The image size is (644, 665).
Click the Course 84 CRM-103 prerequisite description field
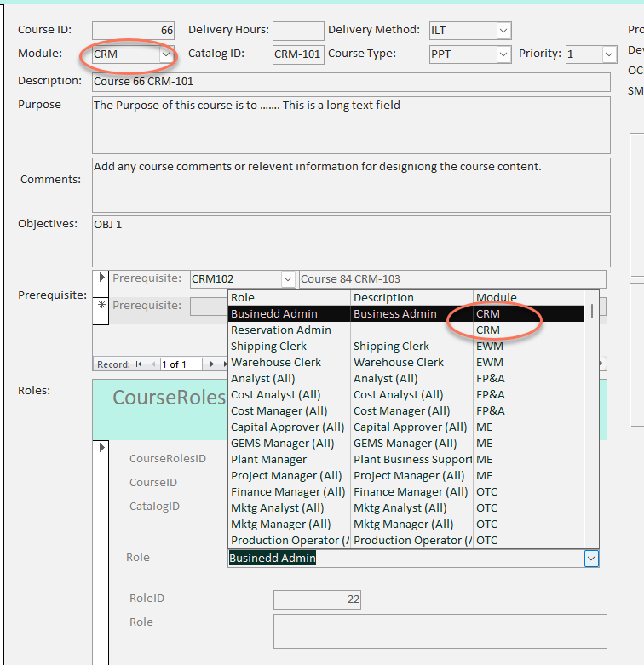(x=452, y=279)
